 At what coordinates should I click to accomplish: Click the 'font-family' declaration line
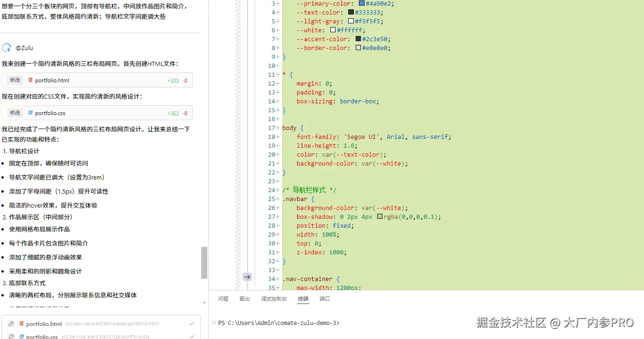coord(373,137)
